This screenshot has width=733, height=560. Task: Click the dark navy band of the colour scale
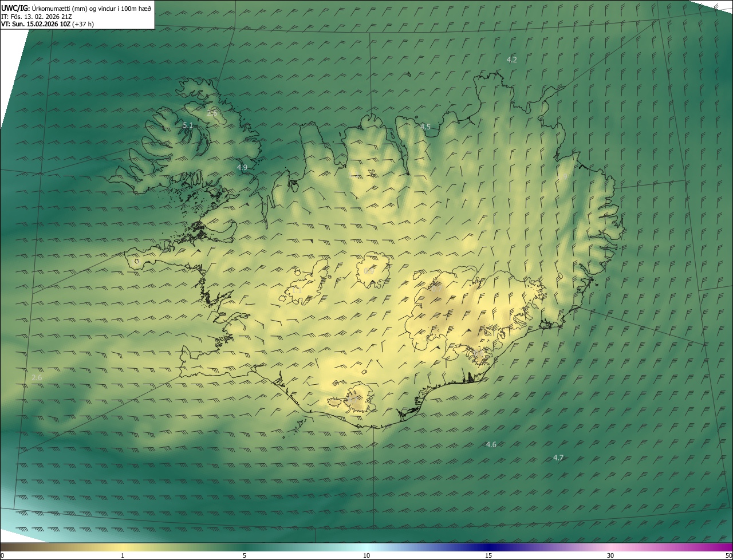[488, 547]
